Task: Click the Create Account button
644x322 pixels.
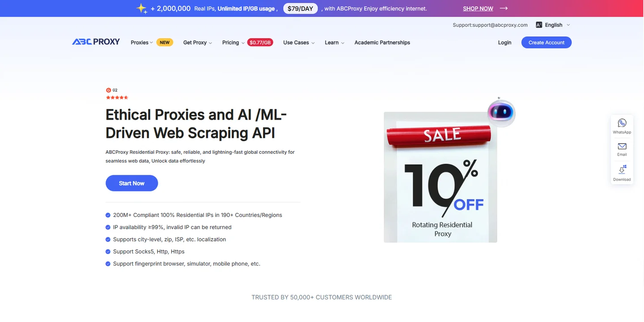Action: pos(547,42)
